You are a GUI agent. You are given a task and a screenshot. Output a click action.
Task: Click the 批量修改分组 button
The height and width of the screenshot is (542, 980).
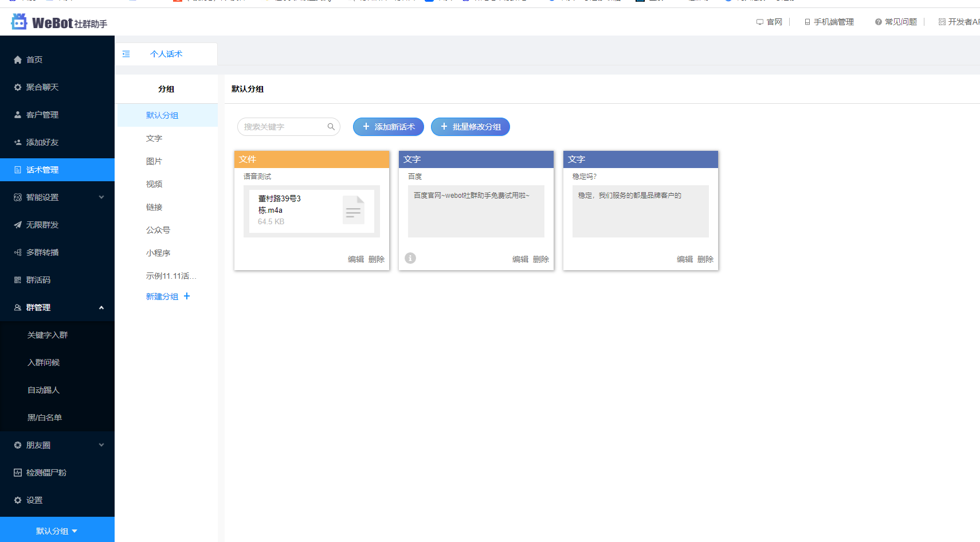470,127
